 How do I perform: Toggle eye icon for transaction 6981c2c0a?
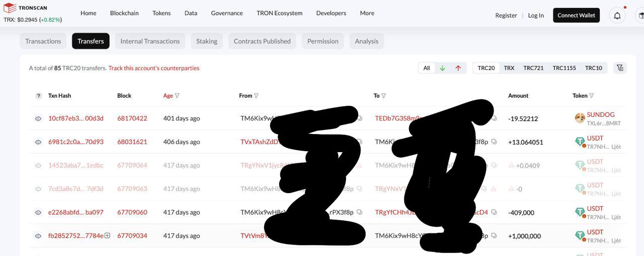click(38, 142)
